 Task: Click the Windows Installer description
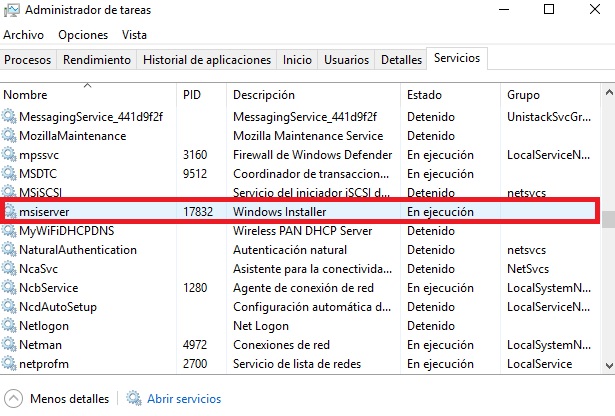click(x=280, y=212)
